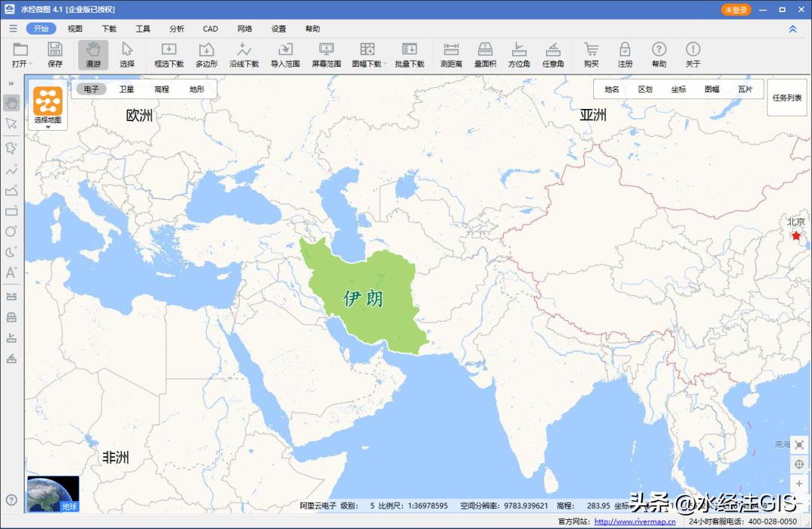Expand the left sidebar double arrow
This screenshot has height=529, width=812.
click(11, 83)
